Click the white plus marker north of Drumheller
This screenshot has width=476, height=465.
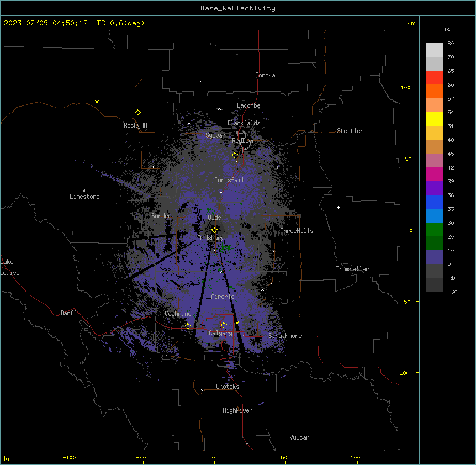click(338, 207)
